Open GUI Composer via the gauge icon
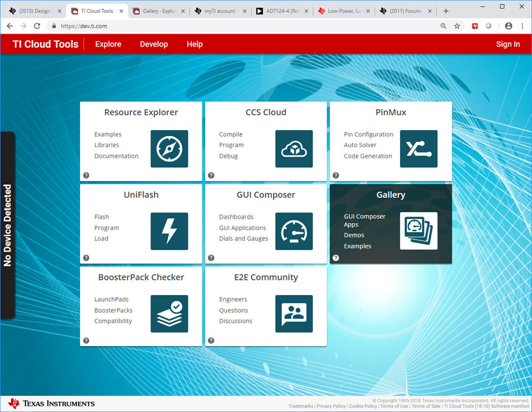 pyautogui.click(x=294, y=231)
